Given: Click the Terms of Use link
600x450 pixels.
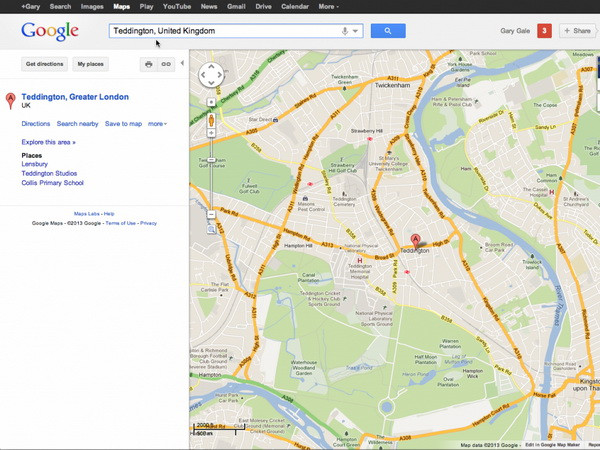Looking at the screenshot, I should [121, 223].
